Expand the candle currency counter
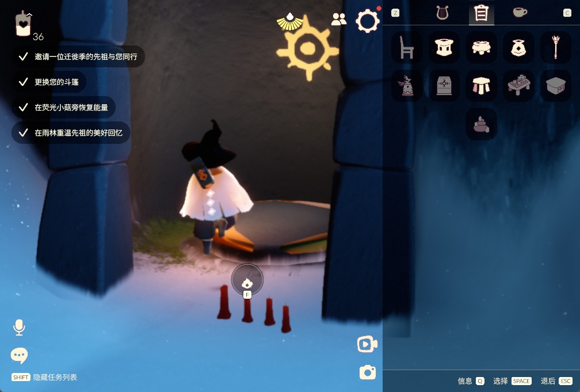Image resolution: width=580 pixels, height=392 pixels. click(x=23, y=24)
